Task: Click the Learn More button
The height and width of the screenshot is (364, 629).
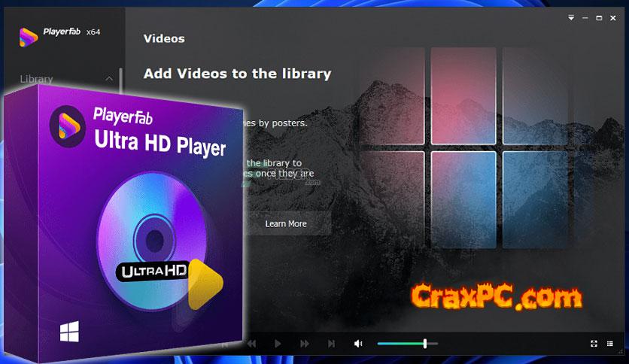Action: point(286,223)
